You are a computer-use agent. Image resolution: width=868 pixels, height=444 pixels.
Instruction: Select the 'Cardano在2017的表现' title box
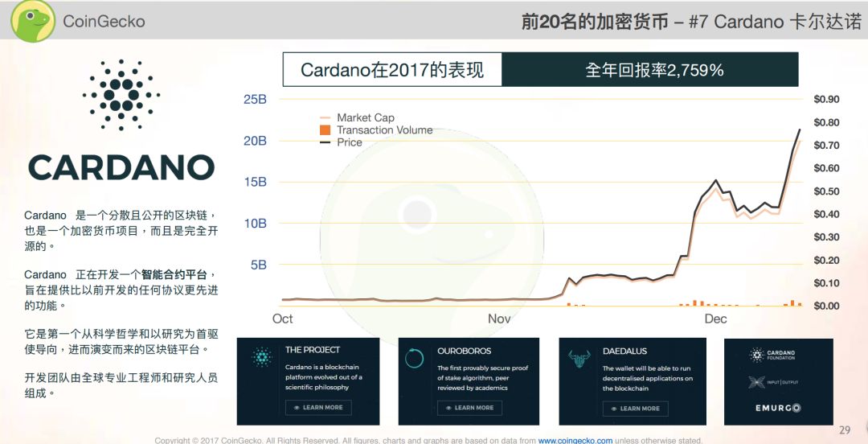point(392,69)
